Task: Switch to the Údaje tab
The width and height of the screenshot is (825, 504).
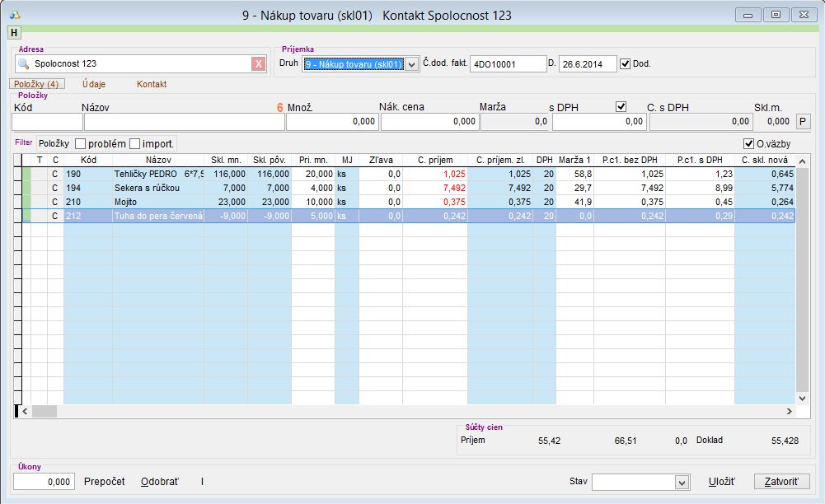Action: tap(94, 84)
